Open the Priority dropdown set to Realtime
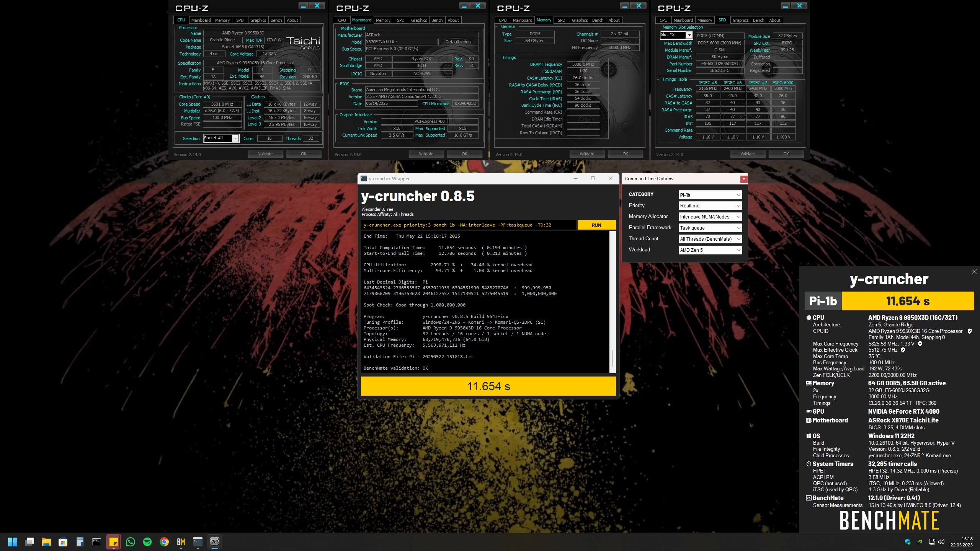This screenshot has width=980, height=551. 710,206
